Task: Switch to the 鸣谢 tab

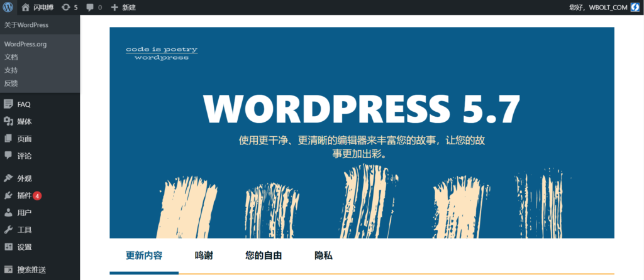Action: point(204,256)
